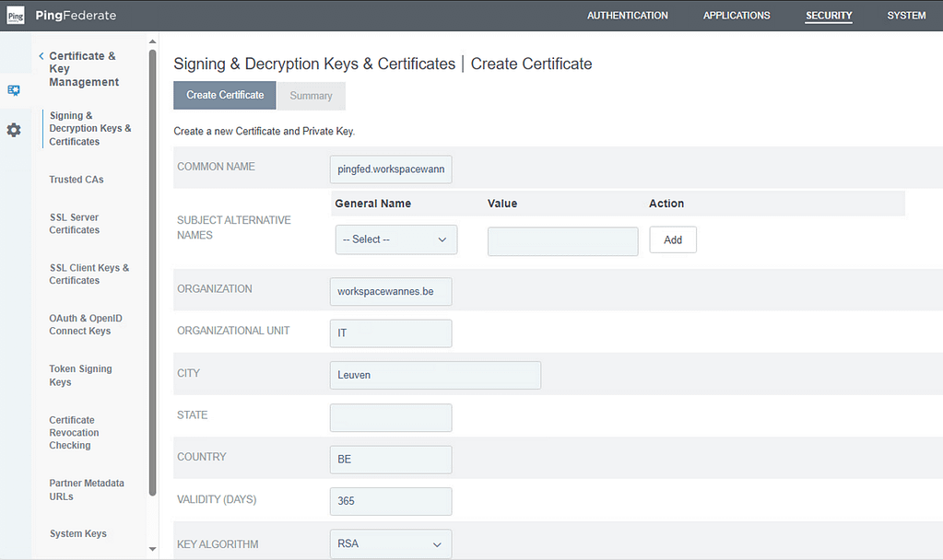Click the Ping logo icon
943x560 pixels.
point(16,16)
